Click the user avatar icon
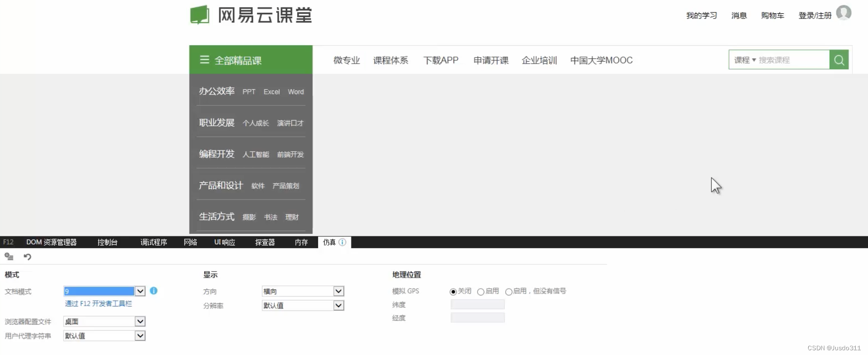Viewport: 868px width, 355px height. pyautogui.click(x=843, y=13)
